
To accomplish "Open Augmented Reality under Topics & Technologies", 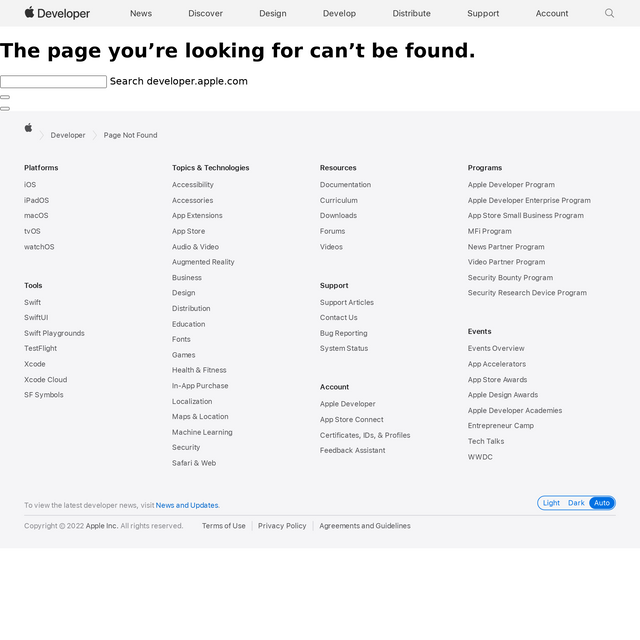I will (203, 262).
